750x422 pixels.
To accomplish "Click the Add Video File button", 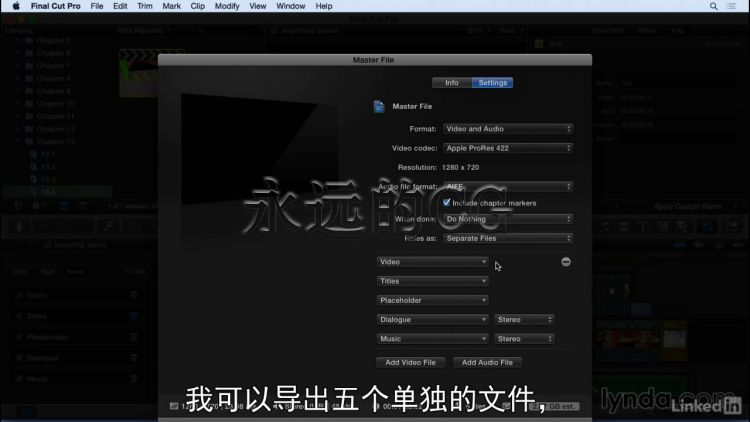I will click(410, 362).
